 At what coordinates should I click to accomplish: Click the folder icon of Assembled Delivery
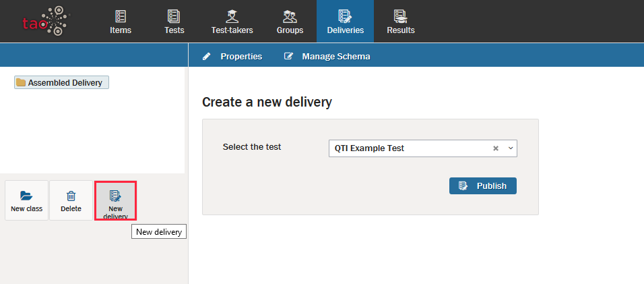[x=21, y=83]
